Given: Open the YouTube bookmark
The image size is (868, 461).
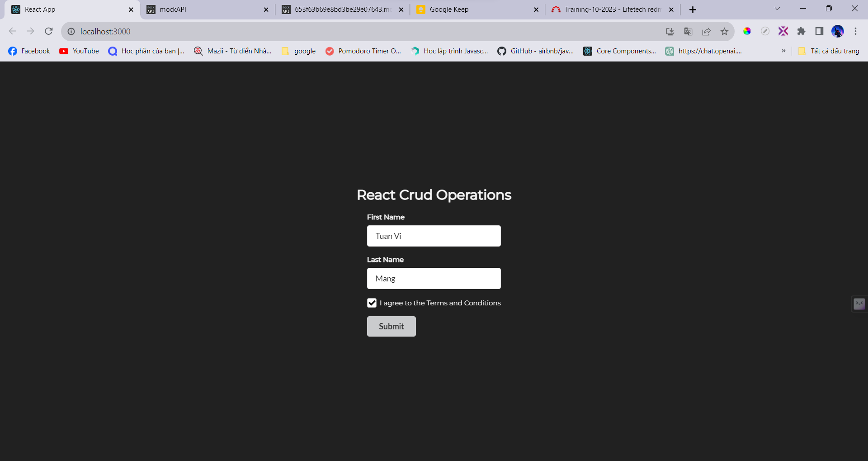Looking at the screenshot, I should [79, 51].
